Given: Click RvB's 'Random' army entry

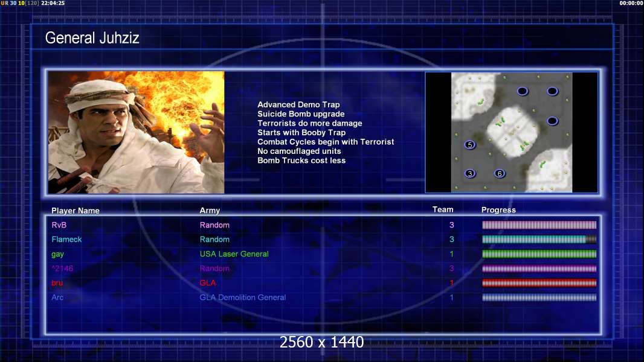Looking at the screenshot, I should point(215,225).
